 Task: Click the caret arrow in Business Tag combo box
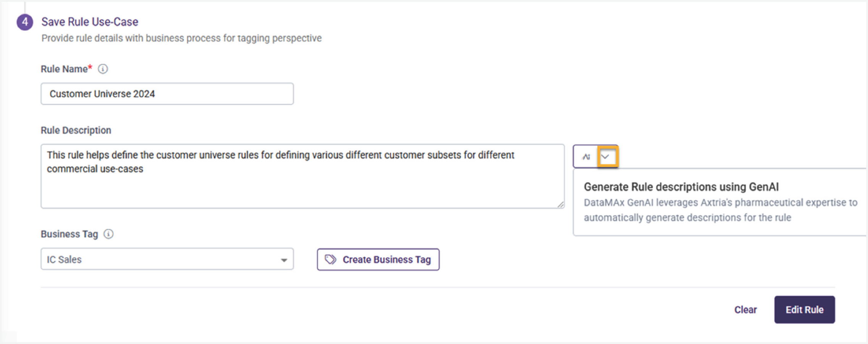(x=284, y=260)
